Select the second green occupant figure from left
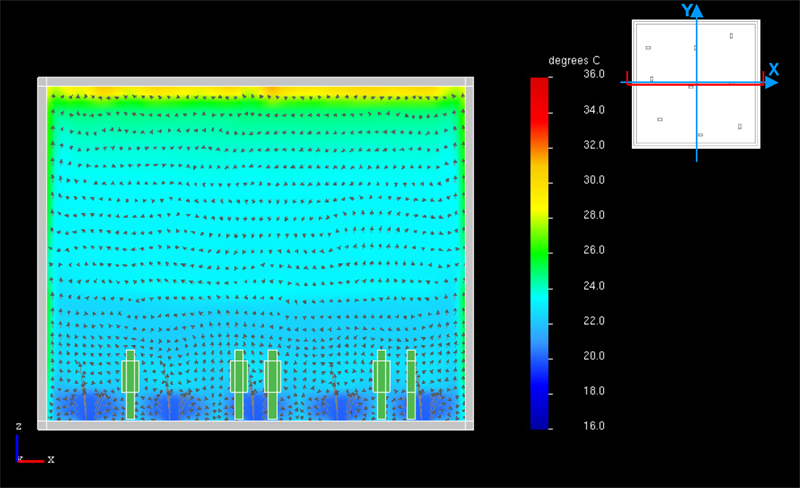This screenshot has width=800, height=488. coord(239,385)
